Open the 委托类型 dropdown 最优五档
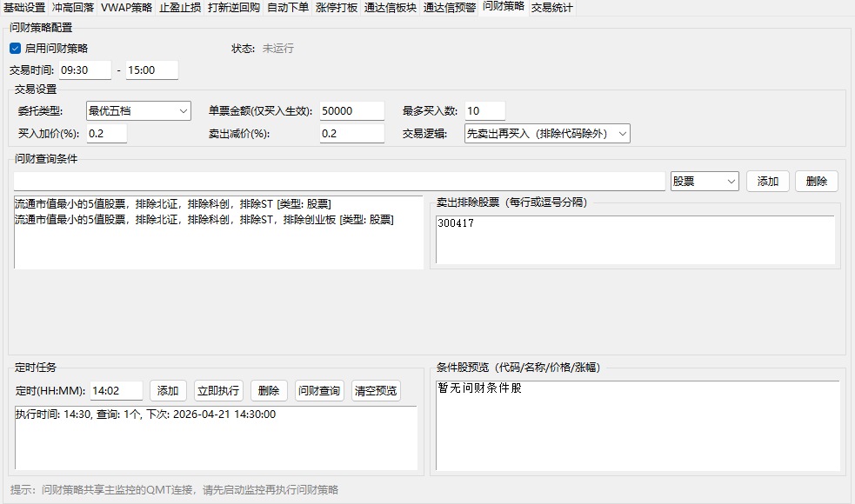The image size is (855, 504). click(138, 111)
